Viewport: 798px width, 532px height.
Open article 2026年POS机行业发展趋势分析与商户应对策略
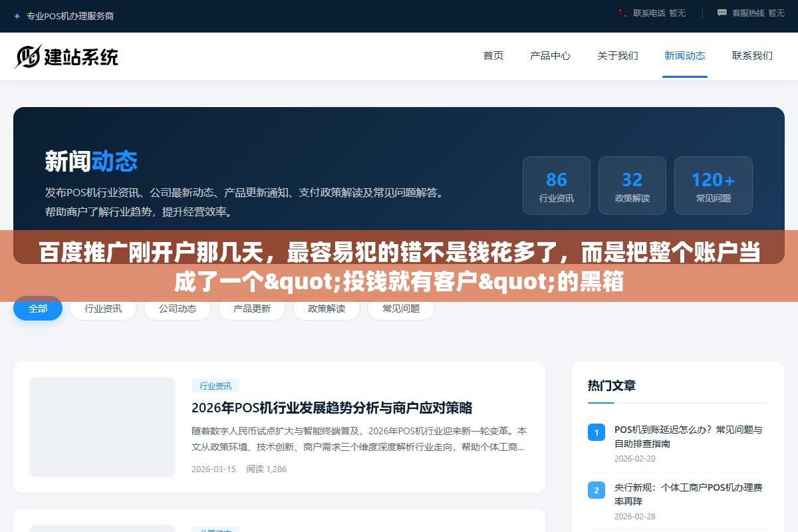click(332, 408)
